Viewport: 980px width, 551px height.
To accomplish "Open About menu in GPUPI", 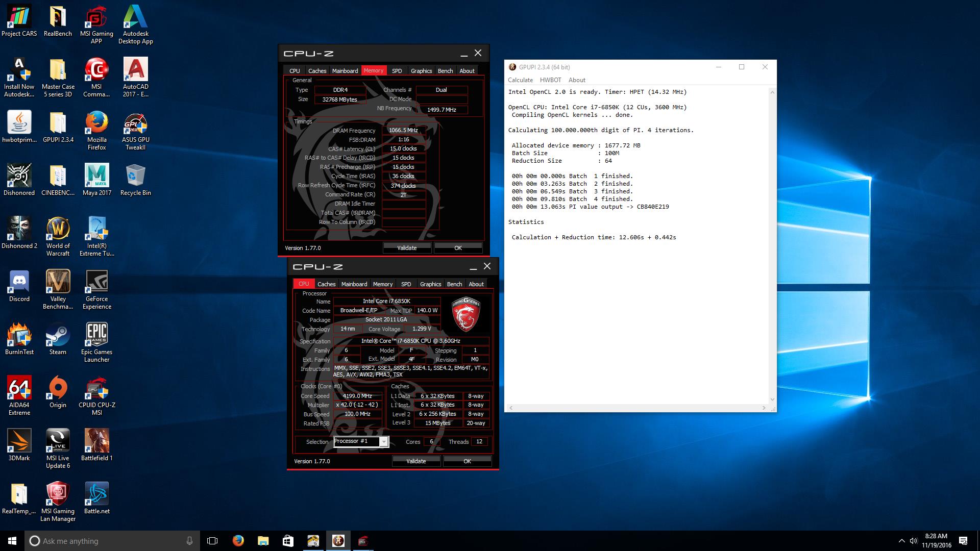I will click(x=577, y=80).
